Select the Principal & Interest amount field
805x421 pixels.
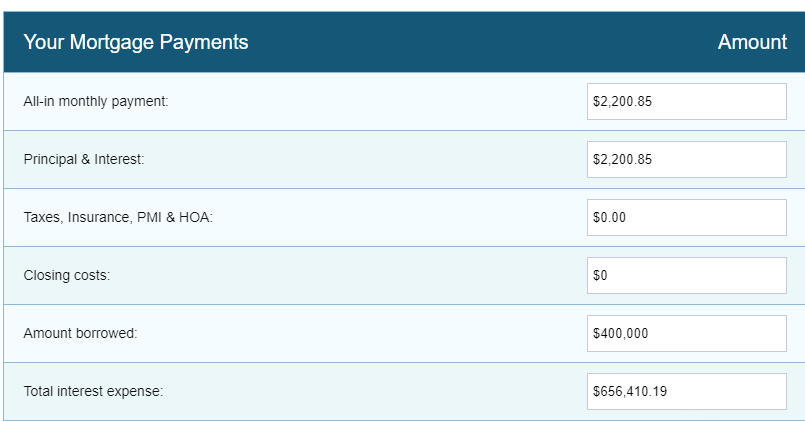(x=686, y=160)
